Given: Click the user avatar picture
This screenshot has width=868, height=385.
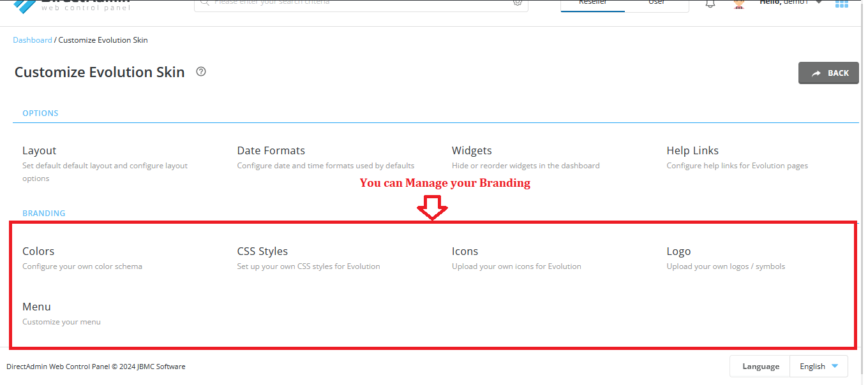Looking at the screenshot, I should coord(739,3).
